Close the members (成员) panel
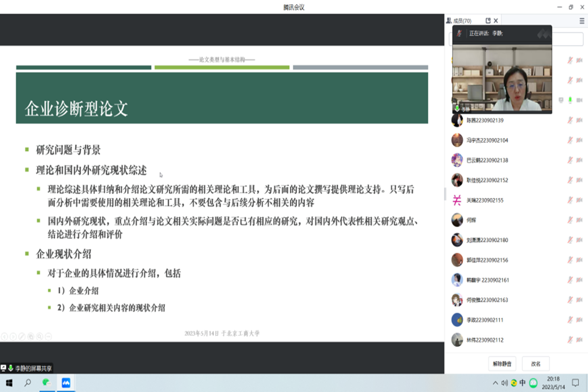Viewport: 588px width, 392px height. pyautogui.click(x=496, y=21)
